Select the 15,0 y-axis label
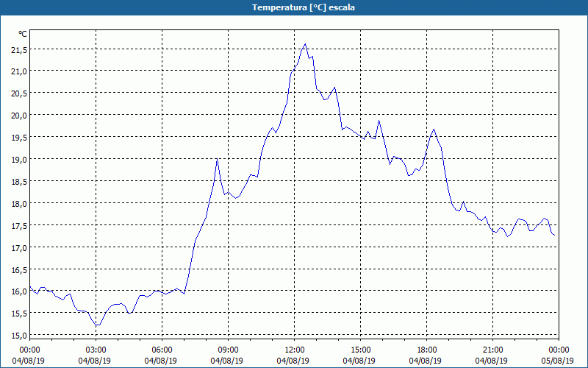The image size is (588, 368). pyautogui.click(x=19, y=336)
